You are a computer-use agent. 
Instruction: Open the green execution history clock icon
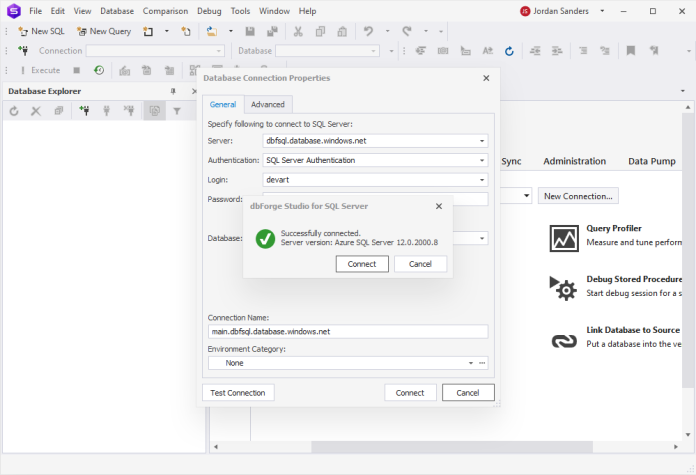point(99,70)
